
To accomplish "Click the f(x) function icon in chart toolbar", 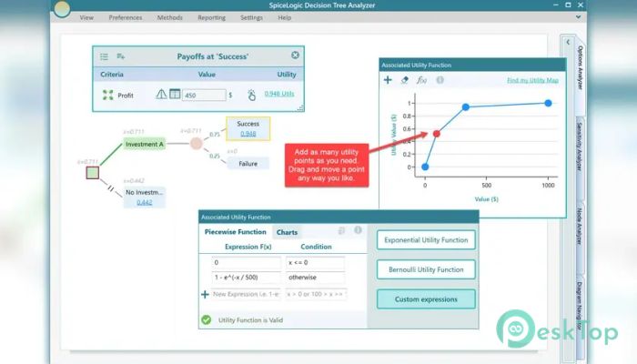I will pyautogui.click(x=421, y=80).
